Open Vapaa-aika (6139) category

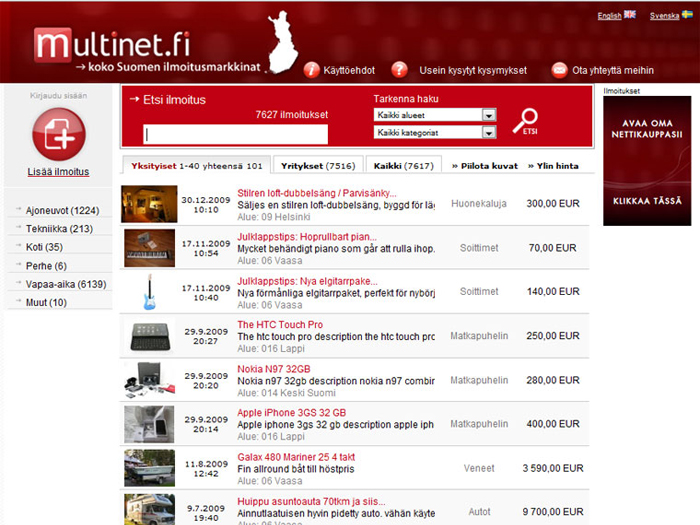coord(66,284)
